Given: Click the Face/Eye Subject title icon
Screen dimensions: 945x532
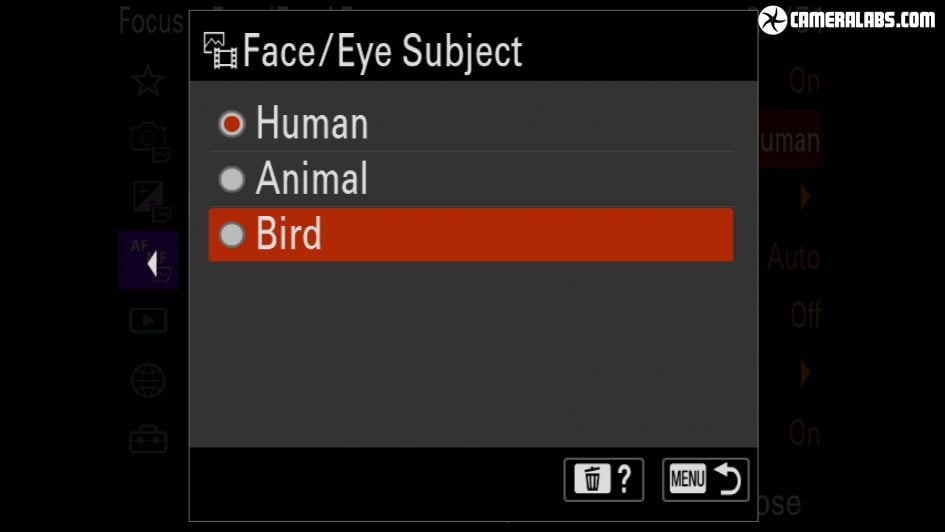Looking at the screenshot, I should coord(220,51).
